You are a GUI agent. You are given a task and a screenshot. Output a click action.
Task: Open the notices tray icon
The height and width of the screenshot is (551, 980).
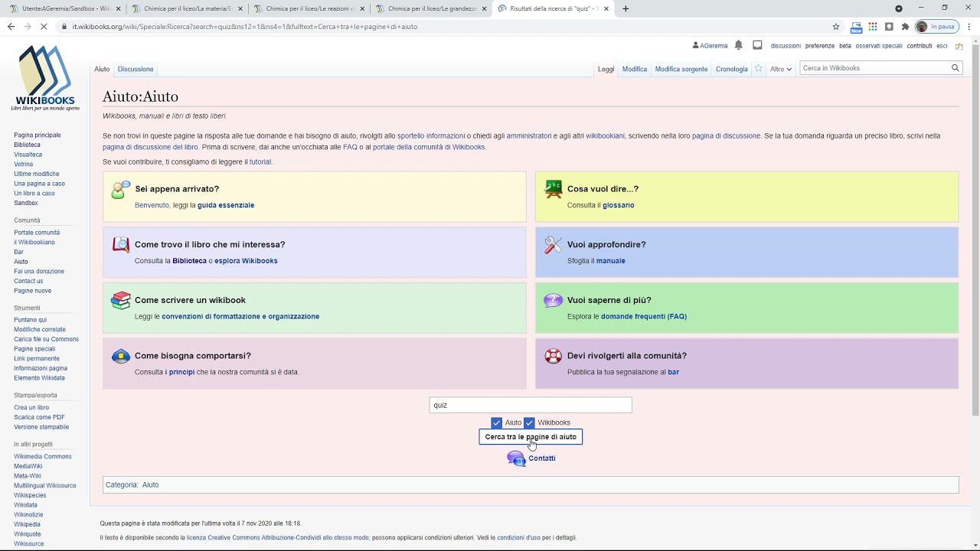coord(757,45)
